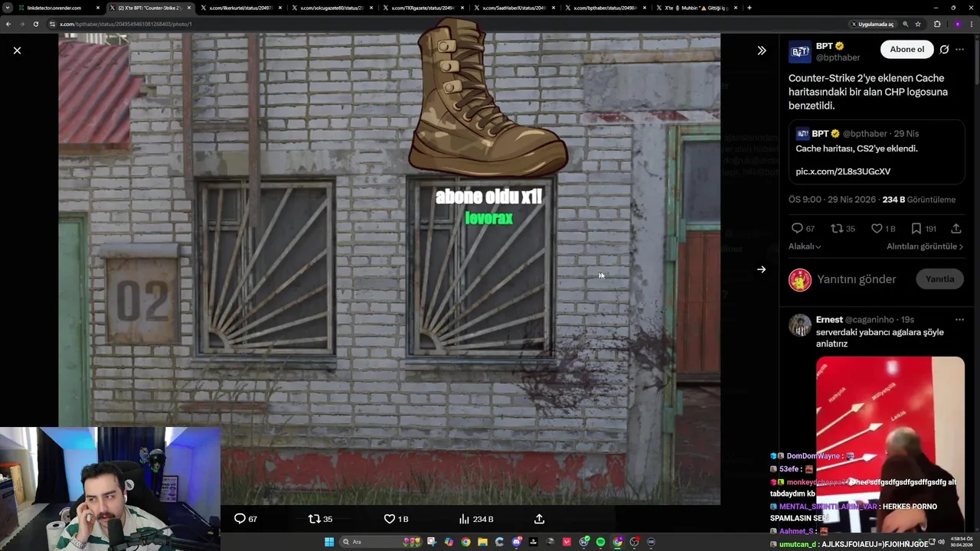Viewport: 980px width, 551px height.
Task: Open Ernest's reply more options menu
Action: click(x=959, y=319)
